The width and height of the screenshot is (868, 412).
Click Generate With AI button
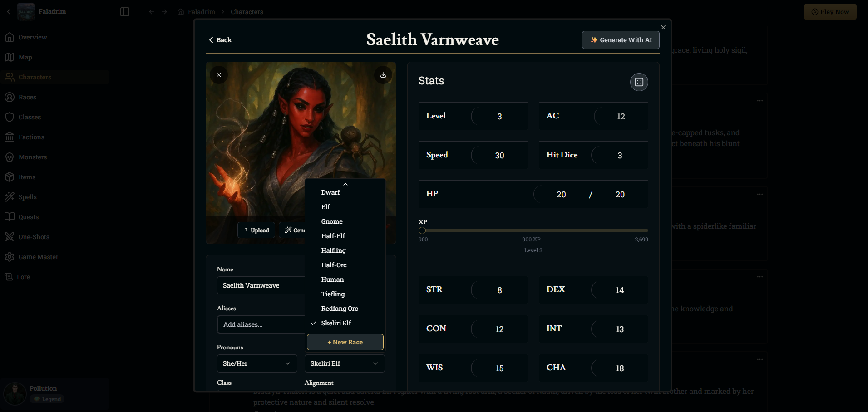[621, 40]
